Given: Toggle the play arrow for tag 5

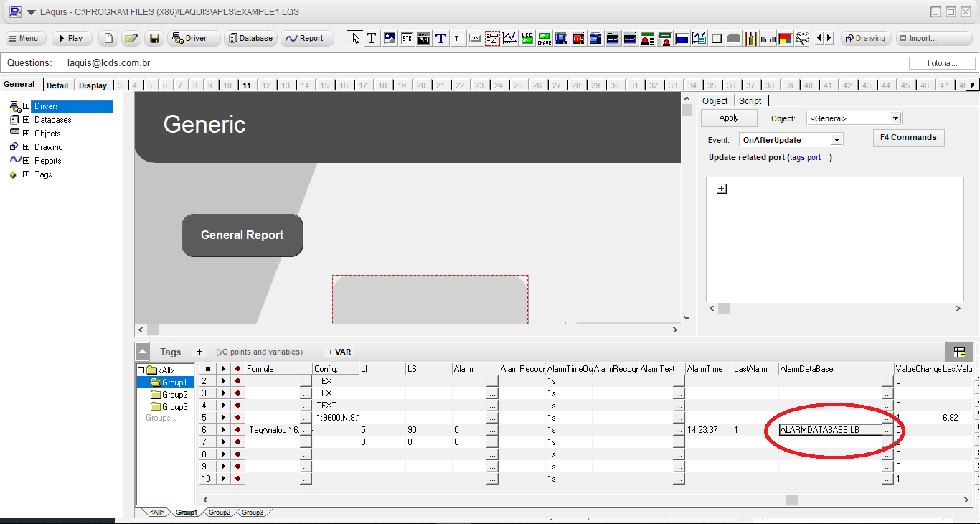Looking at the screenshot, I should pyautogui.click(x=223, y=418).
